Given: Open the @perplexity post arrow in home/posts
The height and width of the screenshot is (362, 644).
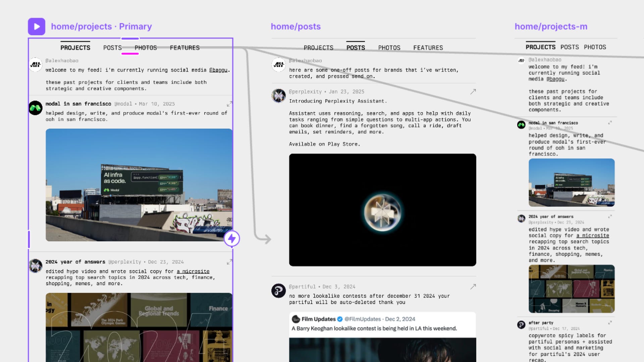Looking at the screenshot, I should (x=473, y=92).
